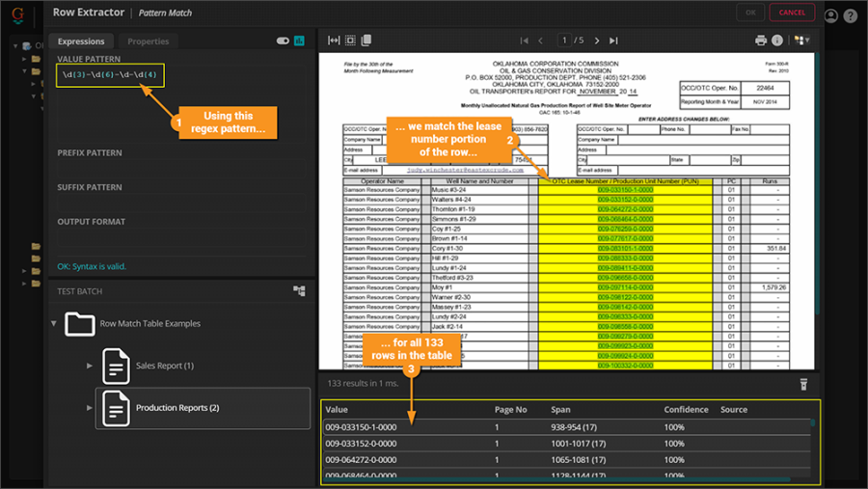Open the document info icon
The width and height of the screenshot is (868, 489).
pos(777,41)
